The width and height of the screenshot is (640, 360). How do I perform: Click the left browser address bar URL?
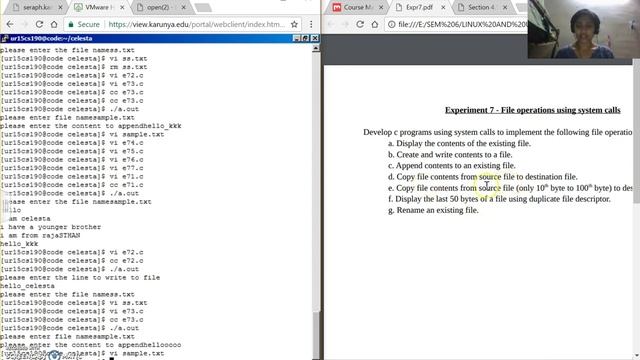[196, 24]
